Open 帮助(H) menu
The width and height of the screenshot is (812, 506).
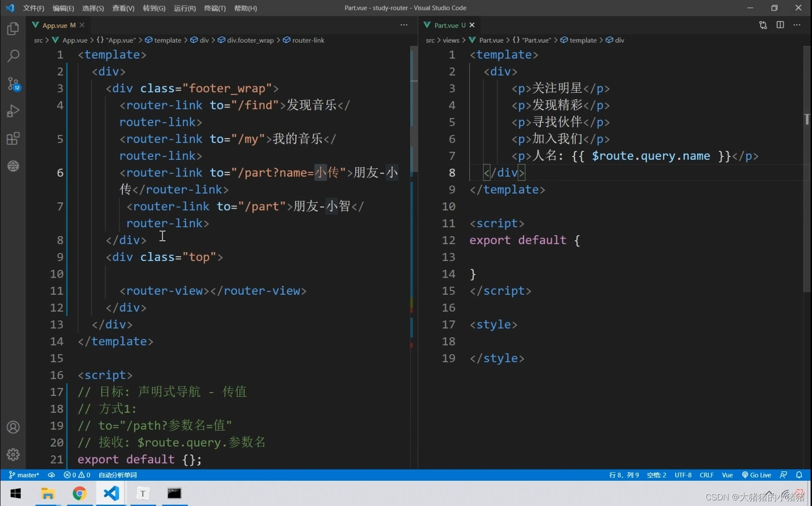tap(246, 8)
